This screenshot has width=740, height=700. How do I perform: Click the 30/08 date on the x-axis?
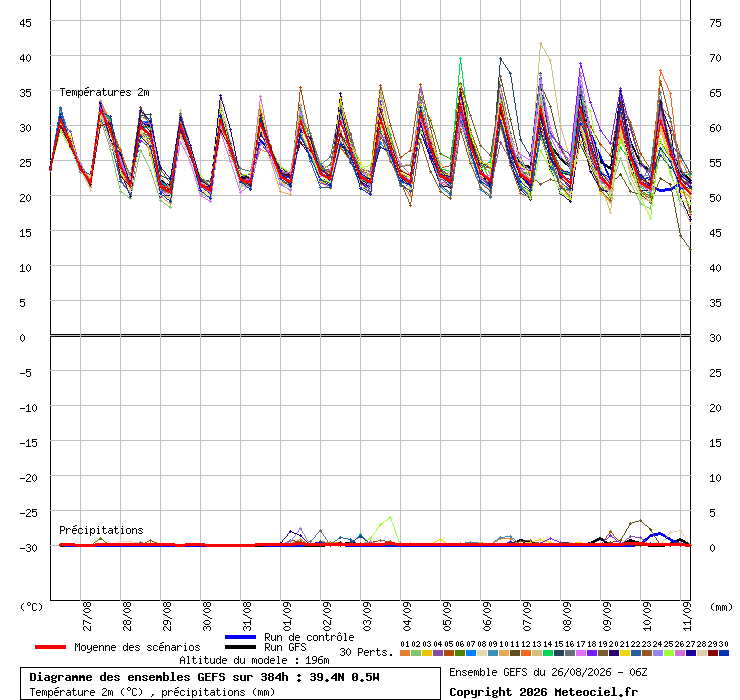tap(207, 616)
